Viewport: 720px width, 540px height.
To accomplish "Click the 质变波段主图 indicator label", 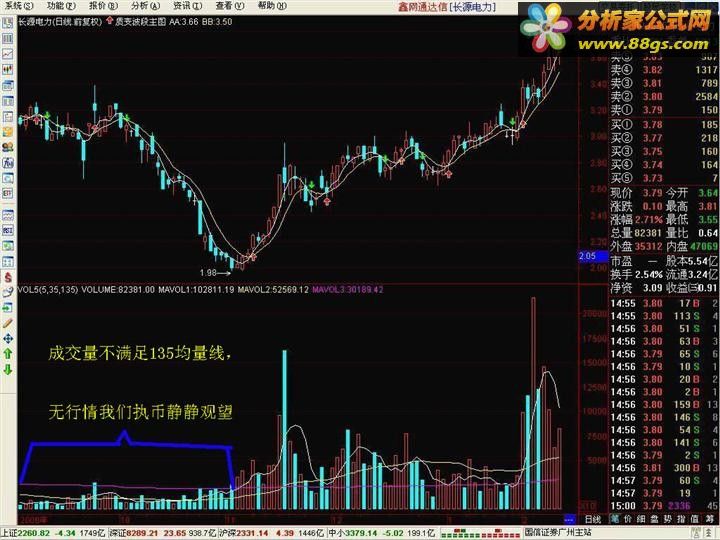I will [140, 21].
